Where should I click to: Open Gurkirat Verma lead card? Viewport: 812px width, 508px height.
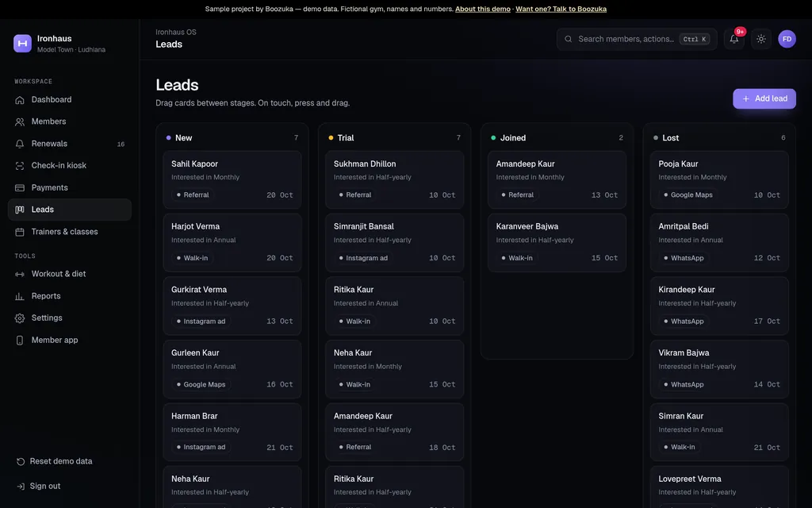point(232,306)
